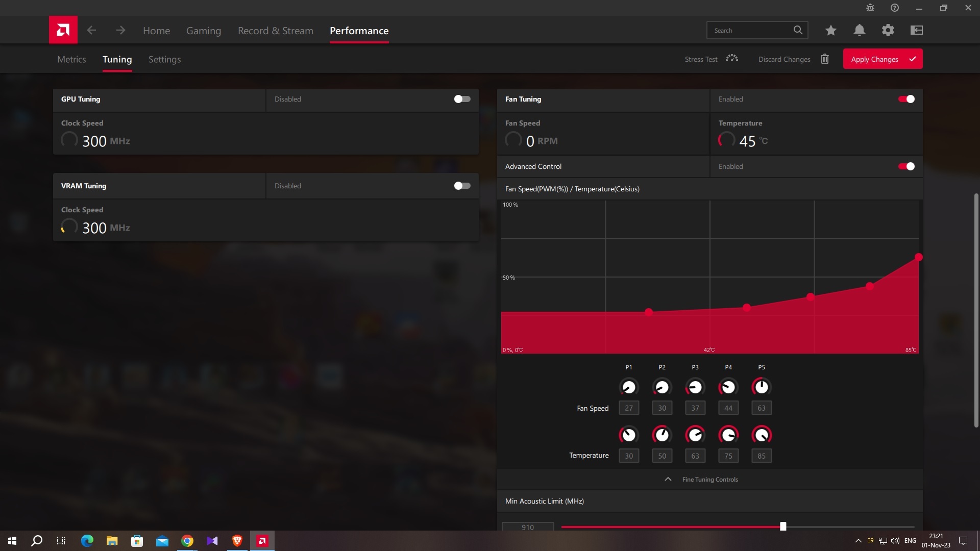The height and width of the screenshot is (551, 980).
Task: Click the search magnifier icon
Action: (798, 30)
